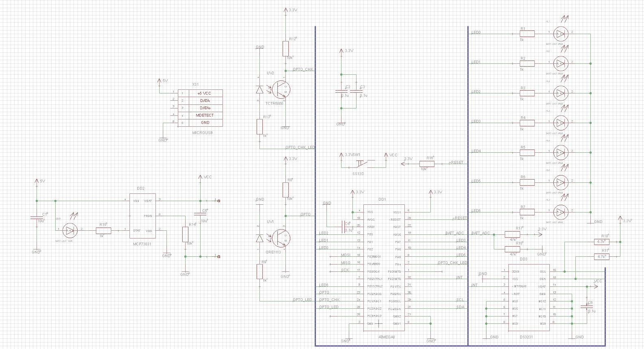Select capacitor C2 symbol

coord(341,92)
